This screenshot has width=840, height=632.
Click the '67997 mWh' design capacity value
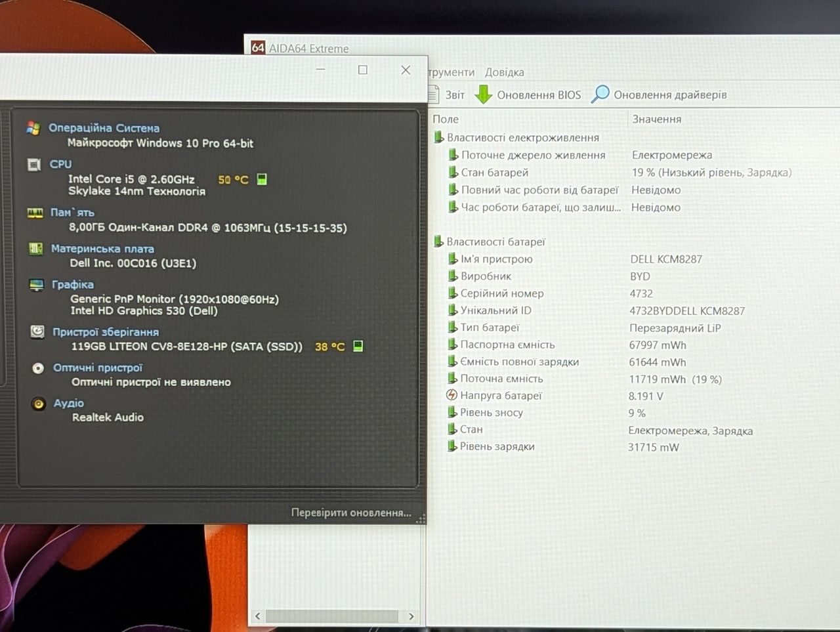658,345
